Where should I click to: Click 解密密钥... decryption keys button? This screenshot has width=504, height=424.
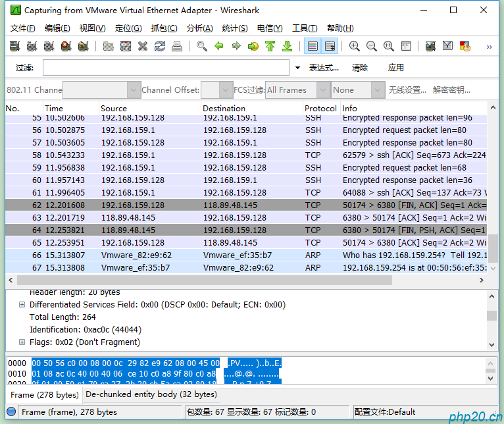point(451,90)
